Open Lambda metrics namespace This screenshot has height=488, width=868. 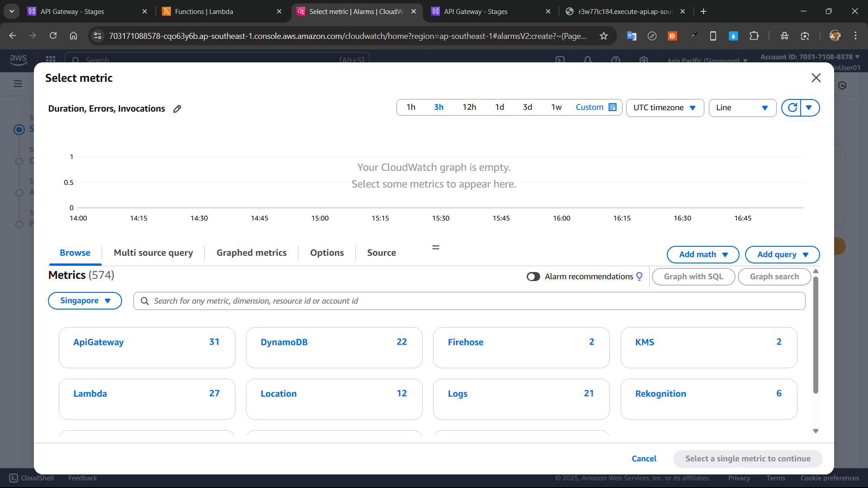click(147, 399)
